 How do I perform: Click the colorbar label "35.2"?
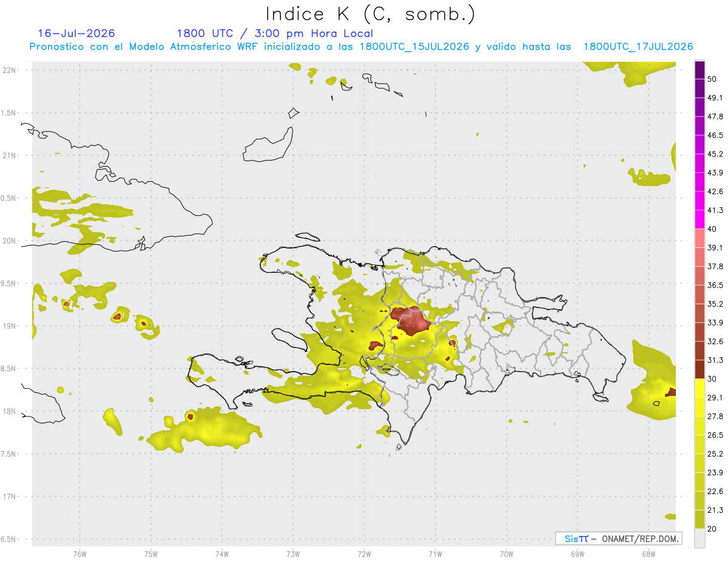click(x=715, y=304)
